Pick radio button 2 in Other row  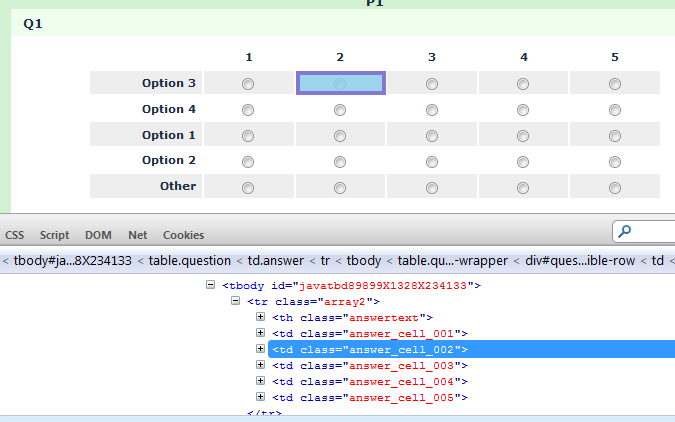click(340, 187)
